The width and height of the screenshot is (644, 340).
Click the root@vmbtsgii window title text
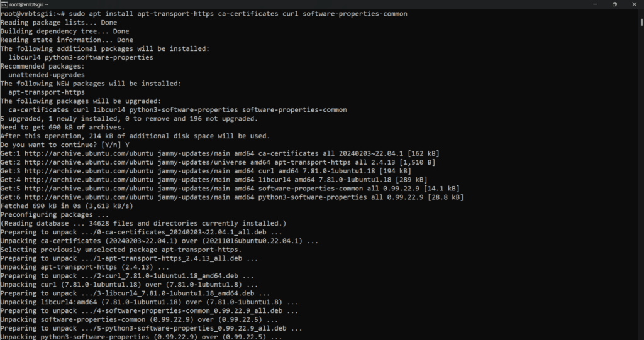29,4
